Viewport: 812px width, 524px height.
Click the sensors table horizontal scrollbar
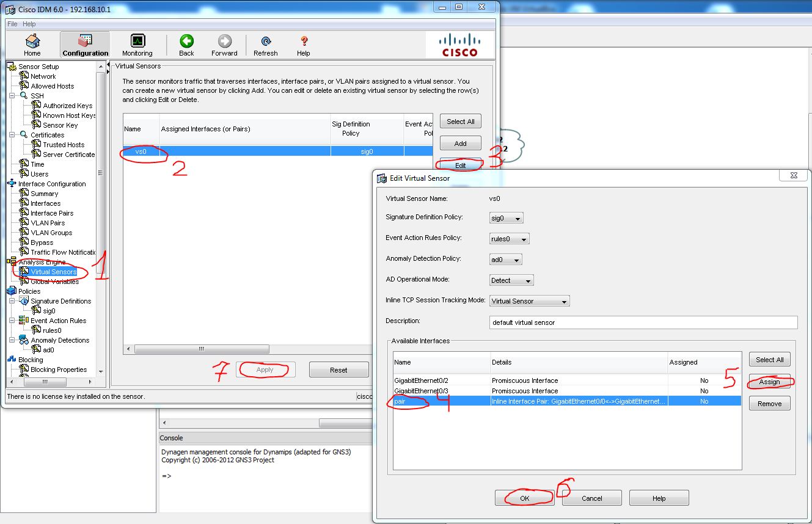tap(202, 349)
